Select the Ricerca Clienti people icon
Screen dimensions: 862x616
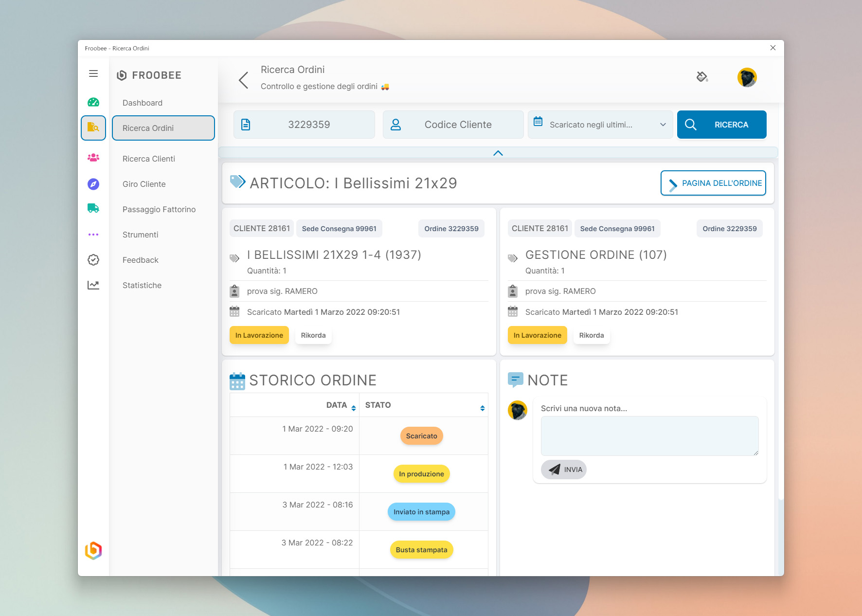[93, 158]
